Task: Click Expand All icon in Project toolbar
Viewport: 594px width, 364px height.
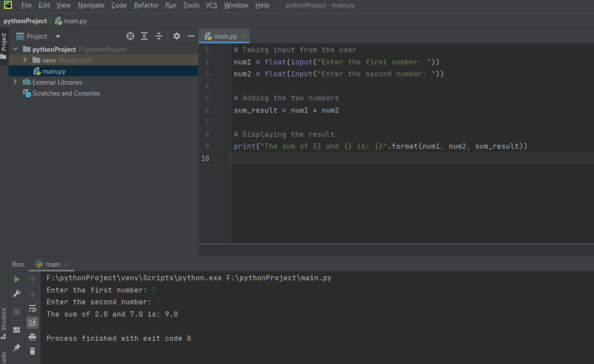Action: 144,36
